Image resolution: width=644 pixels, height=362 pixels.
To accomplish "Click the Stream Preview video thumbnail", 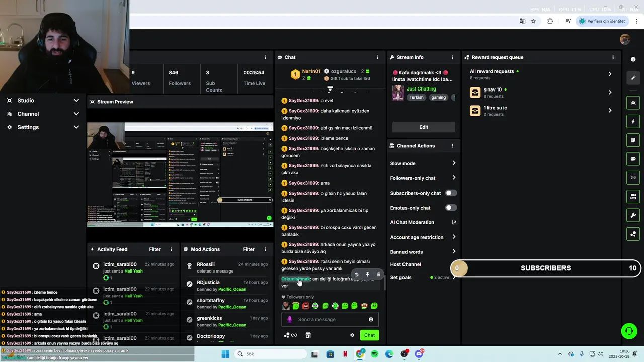I will 180,174.
